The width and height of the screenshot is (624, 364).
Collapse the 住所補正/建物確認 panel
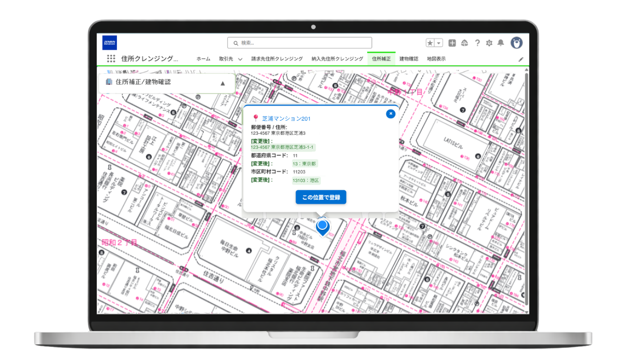point(223,83)
